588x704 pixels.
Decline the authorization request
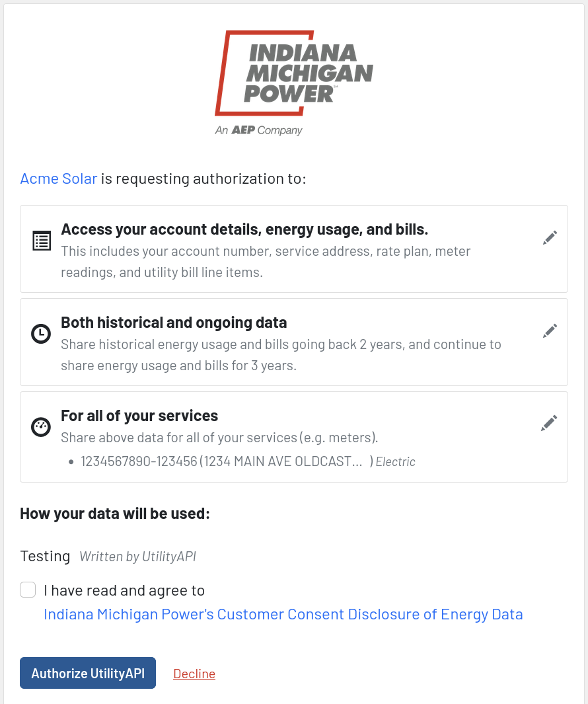pos(194,674)
